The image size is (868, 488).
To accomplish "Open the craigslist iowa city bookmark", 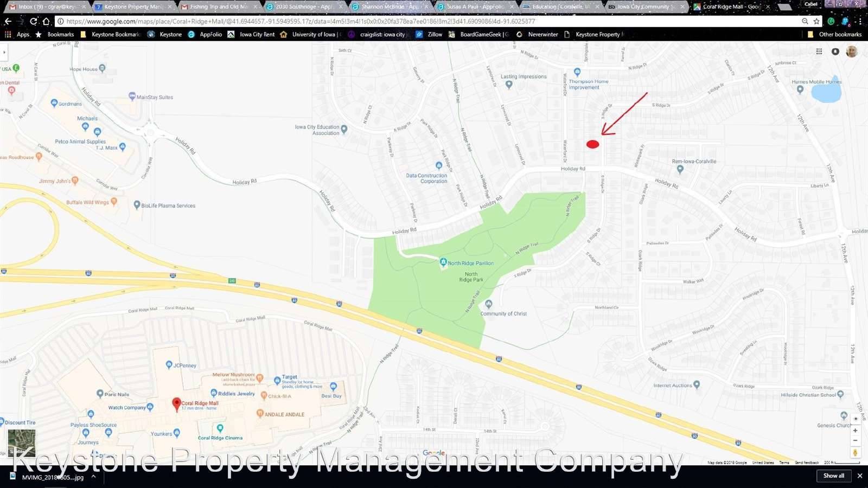I will (379, 34).
